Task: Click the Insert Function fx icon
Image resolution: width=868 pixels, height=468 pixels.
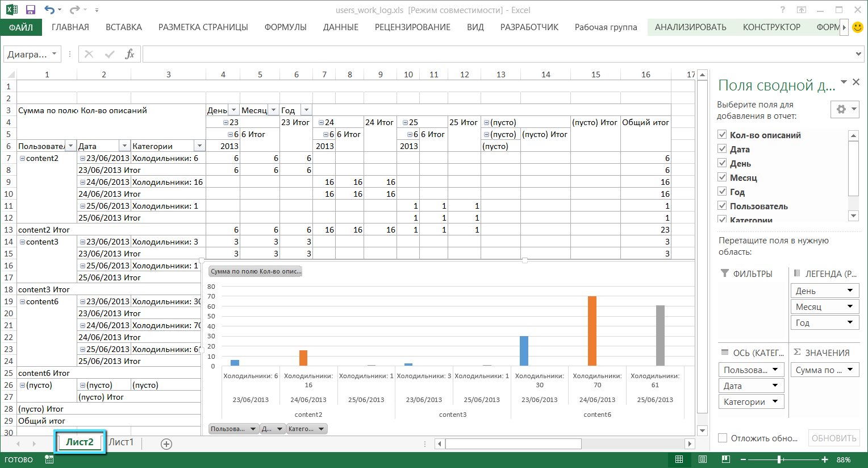Action: tap(130, 54)
